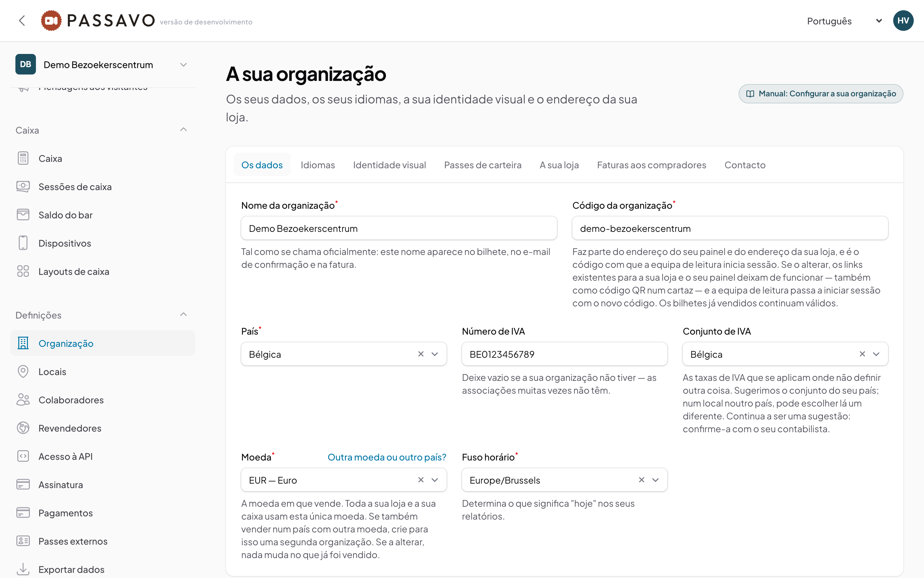Focus the Código da organização field

pos(730,228)
